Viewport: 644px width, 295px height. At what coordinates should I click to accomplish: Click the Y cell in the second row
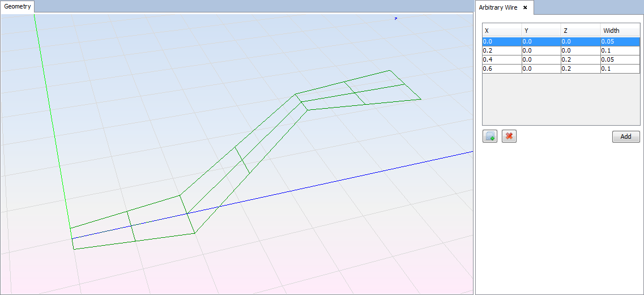(541, 50)
